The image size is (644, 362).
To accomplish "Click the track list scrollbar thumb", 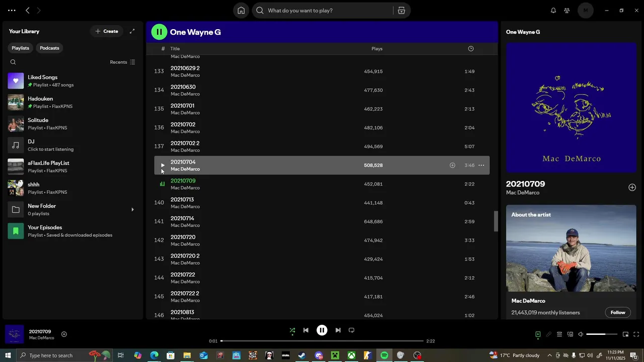I will pos(496,221).
